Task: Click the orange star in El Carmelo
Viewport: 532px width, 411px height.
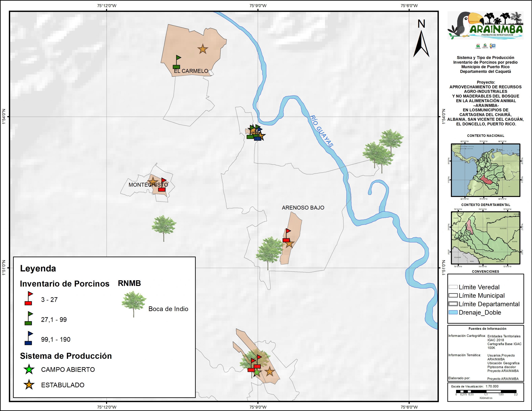Action: (203, 49)
